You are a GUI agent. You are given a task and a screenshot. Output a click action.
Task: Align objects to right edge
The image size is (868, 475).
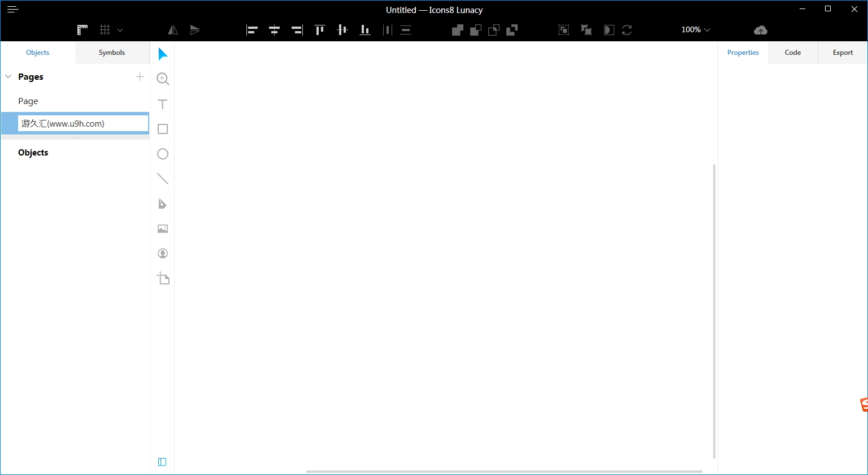tap(297, 30)
